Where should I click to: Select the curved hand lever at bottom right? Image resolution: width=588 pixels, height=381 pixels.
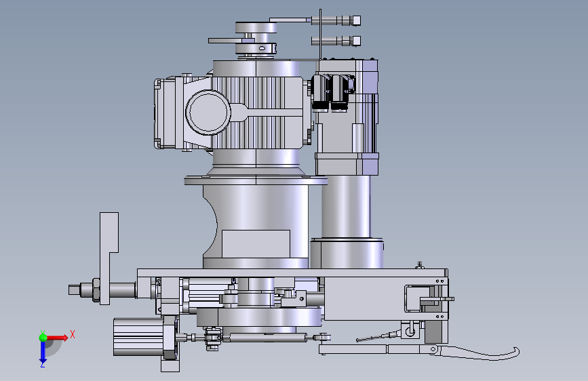pyautogui.click(x=479, y=353)
